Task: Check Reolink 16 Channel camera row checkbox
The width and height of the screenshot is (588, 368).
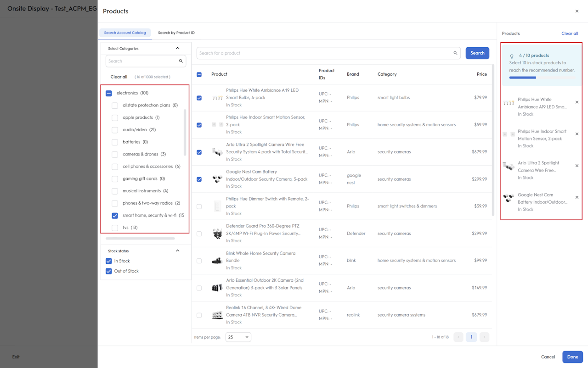Action: 199,315
